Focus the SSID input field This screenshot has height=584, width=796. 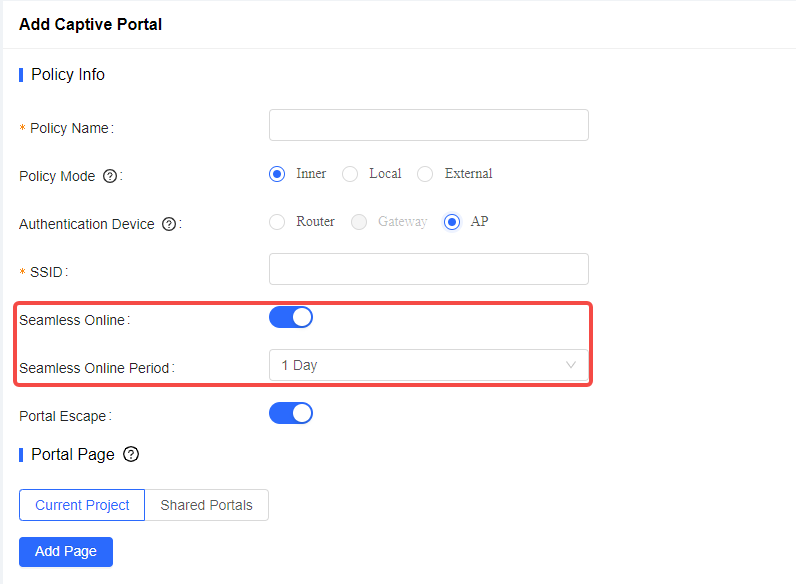tap(428, 269)
